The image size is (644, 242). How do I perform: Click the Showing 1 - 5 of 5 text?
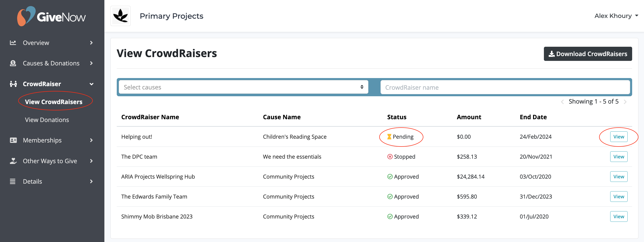pos(594,102)
